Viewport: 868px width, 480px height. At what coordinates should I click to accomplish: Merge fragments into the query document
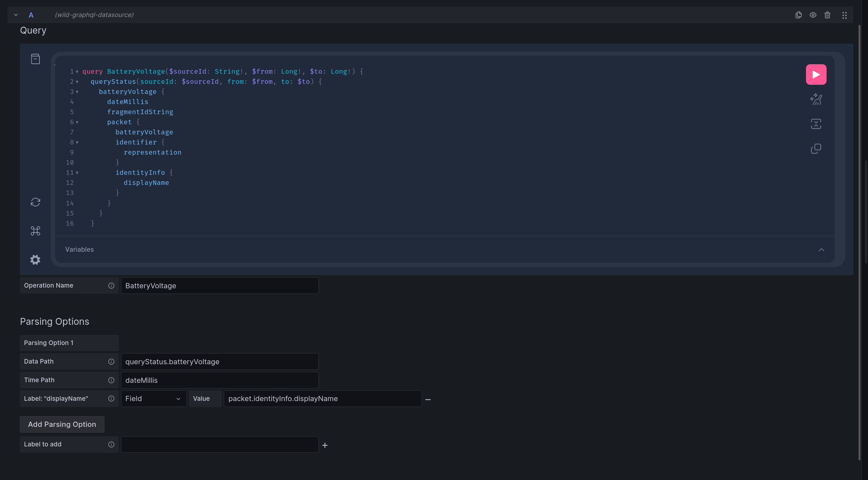click(x=816, y=124)
